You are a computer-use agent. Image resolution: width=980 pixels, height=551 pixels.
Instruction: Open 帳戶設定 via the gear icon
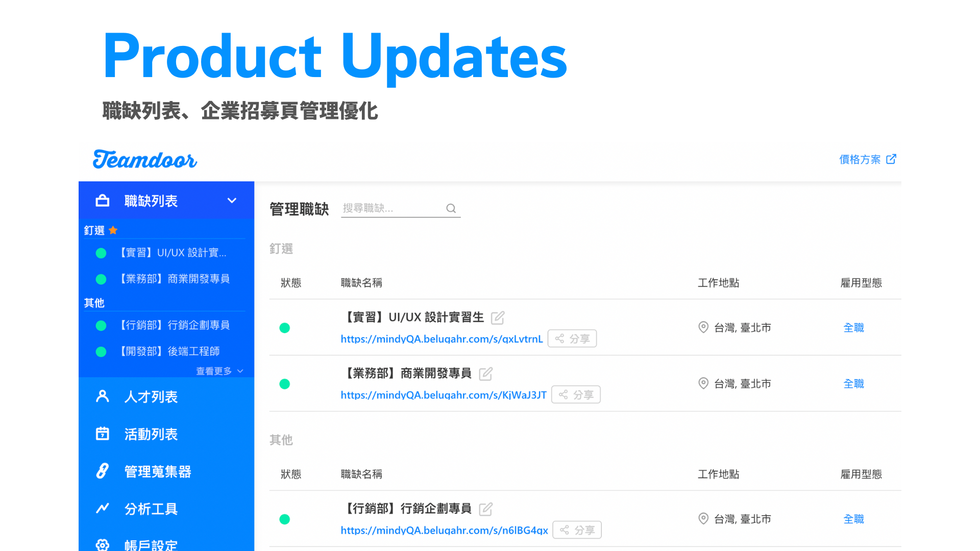pyautogui.click(x=103, y=545)
